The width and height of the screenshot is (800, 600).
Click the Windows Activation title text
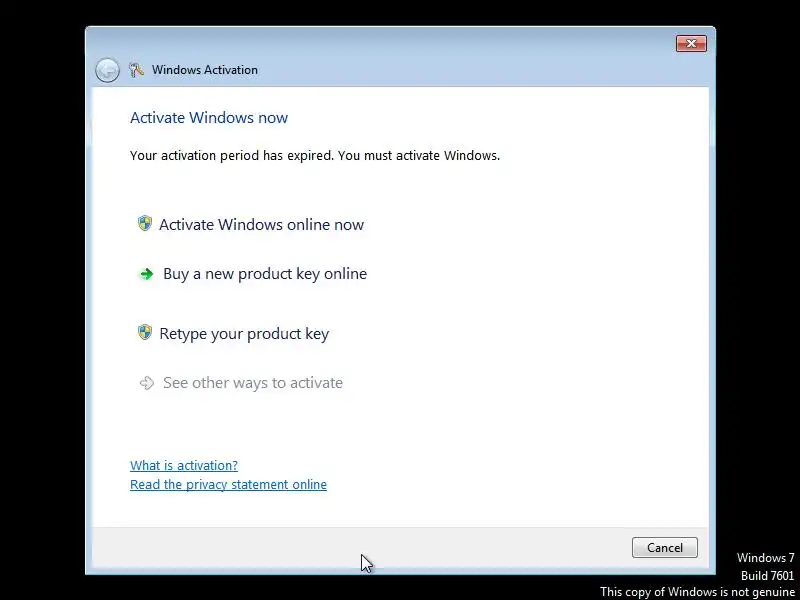point(205,70)
